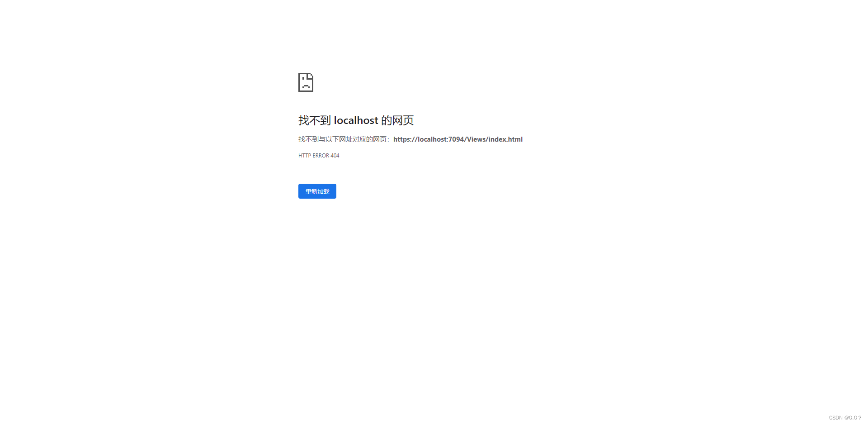The width and height of the screenshot is (868, 424).
Task: Click the https:// prefix of the URL
Action: click(406, 139)
